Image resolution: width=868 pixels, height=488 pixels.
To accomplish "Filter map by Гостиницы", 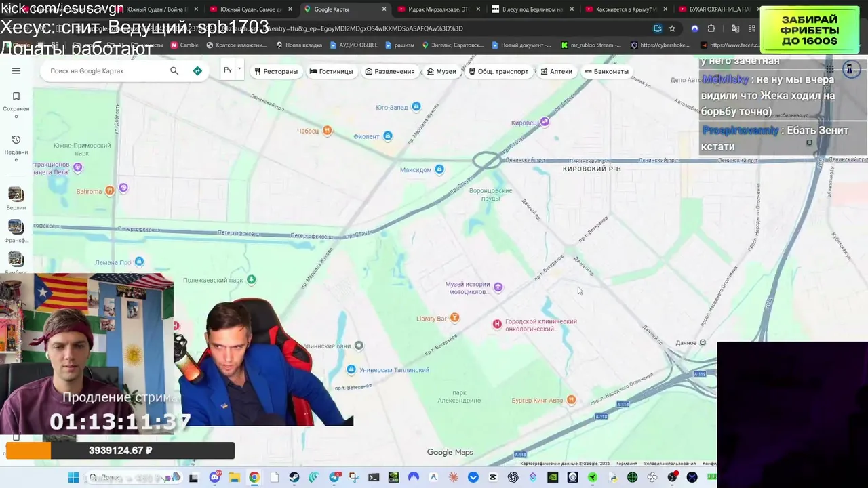I will (331, 71).
